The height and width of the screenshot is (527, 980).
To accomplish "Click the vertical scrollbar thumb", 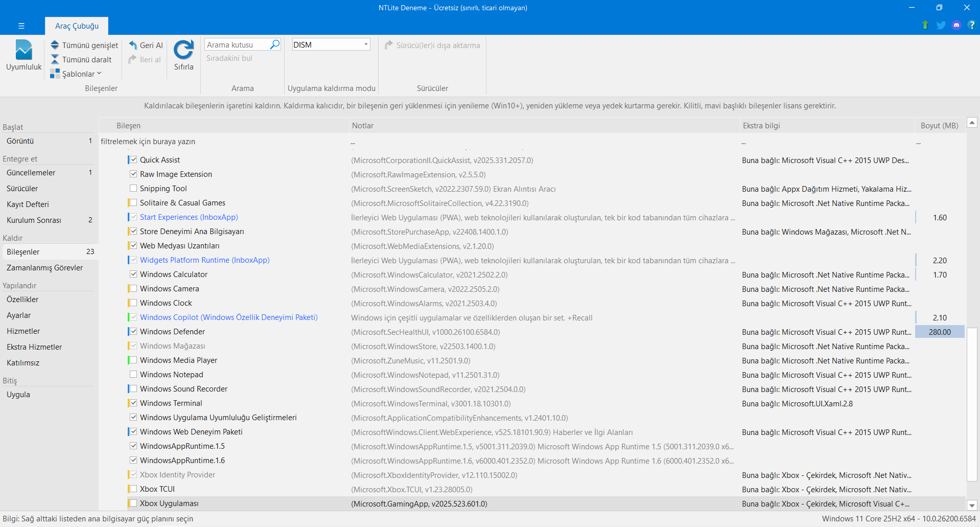I will 972,404.
